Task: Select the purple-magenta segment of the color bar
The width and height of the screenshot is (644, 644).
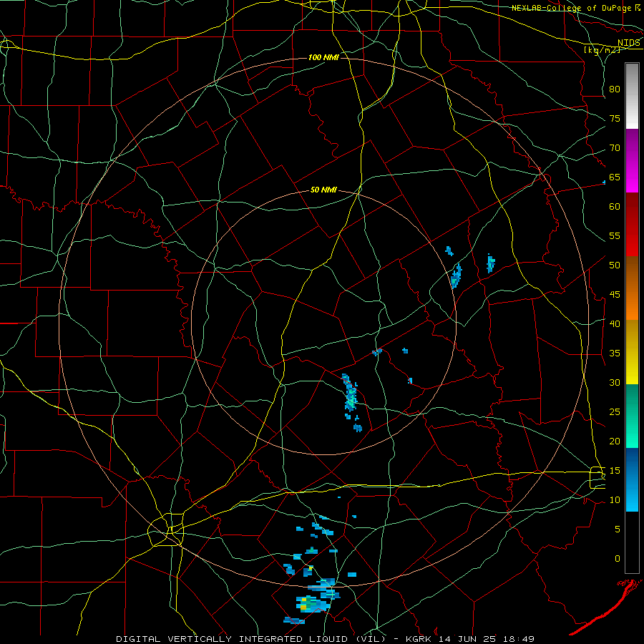Action: point(632,160)
